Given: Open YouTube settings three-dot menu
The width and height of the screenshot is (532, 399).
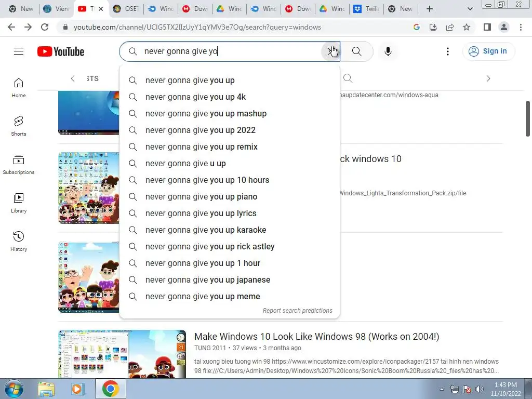Looking at the screenshot, I should coord(448,51).
